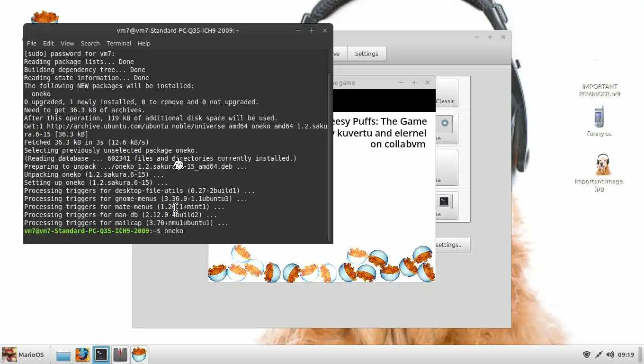Click the terminal vertical scrollbar
The image size is (644, 364).
tap(331, 156)
